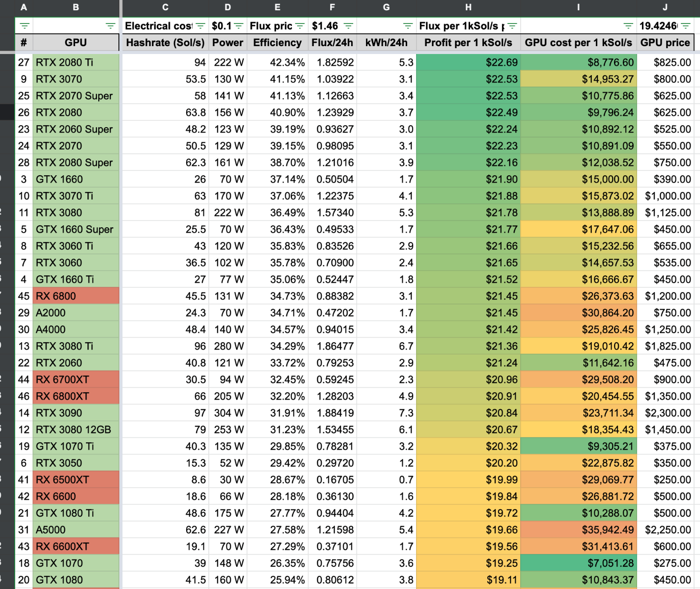Screen dimensions: 700x589
Task: Open the filter icon in column A
Action: pos(25,26)
